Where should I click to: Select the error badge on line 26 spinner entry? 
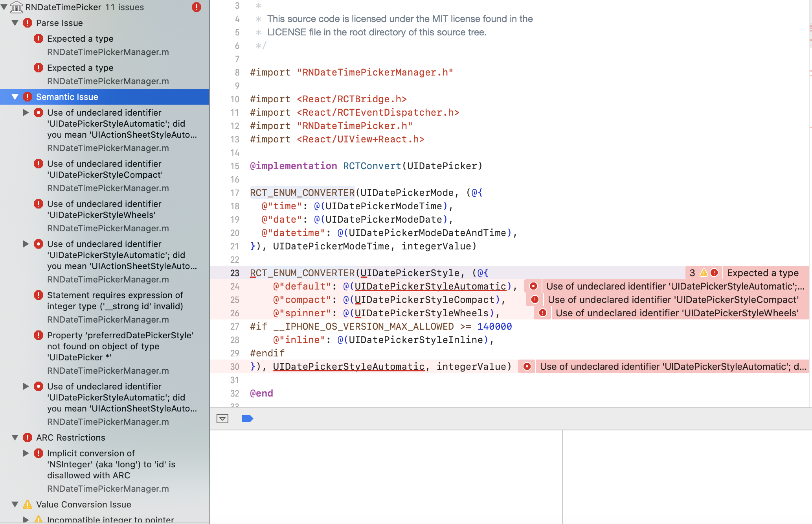pos(542,313)
